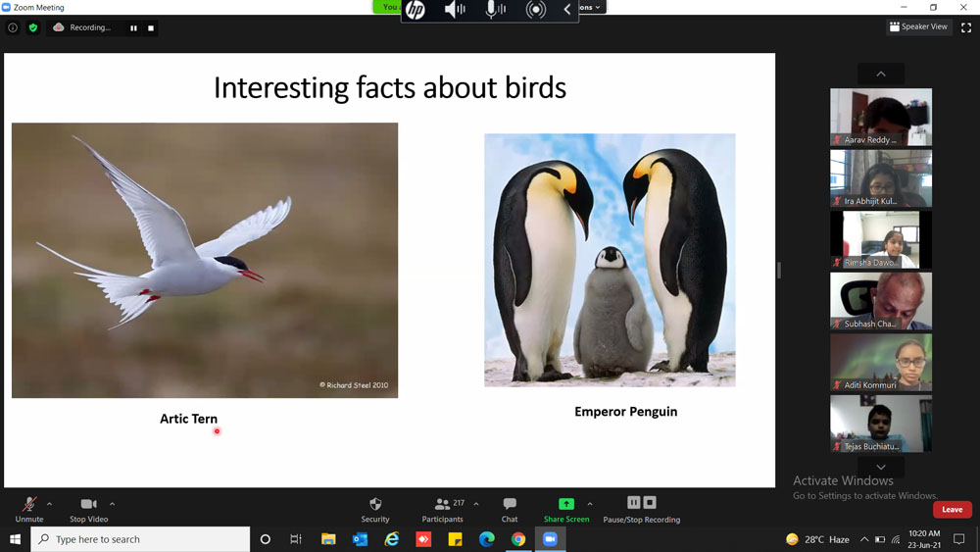980x552 pixels.
Task: Unmute the microphone
Action: point(28,510)
